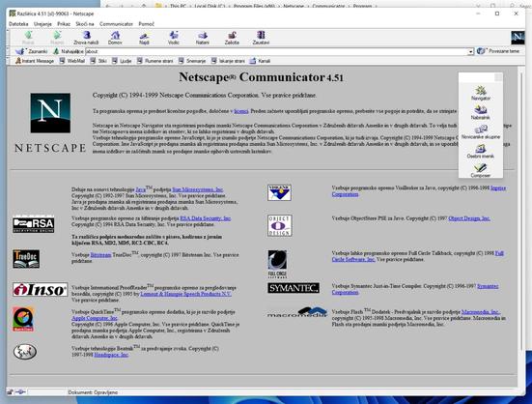Go to the Domov home page
This screenshot has height=404, width=532.
coord(115,38)
